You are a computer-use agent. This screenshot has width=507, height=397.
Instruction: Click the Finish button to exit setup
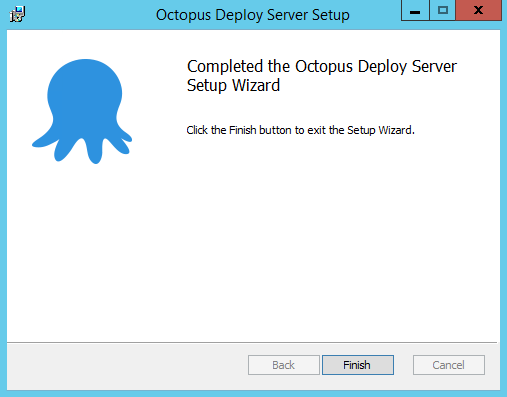pyautogui.click(x=358, y=365)
